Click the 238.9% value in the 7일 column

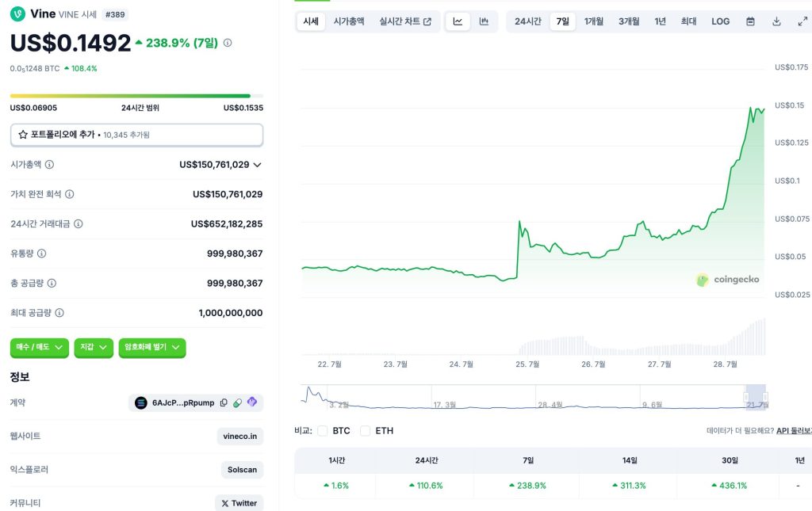pos(527,486)
